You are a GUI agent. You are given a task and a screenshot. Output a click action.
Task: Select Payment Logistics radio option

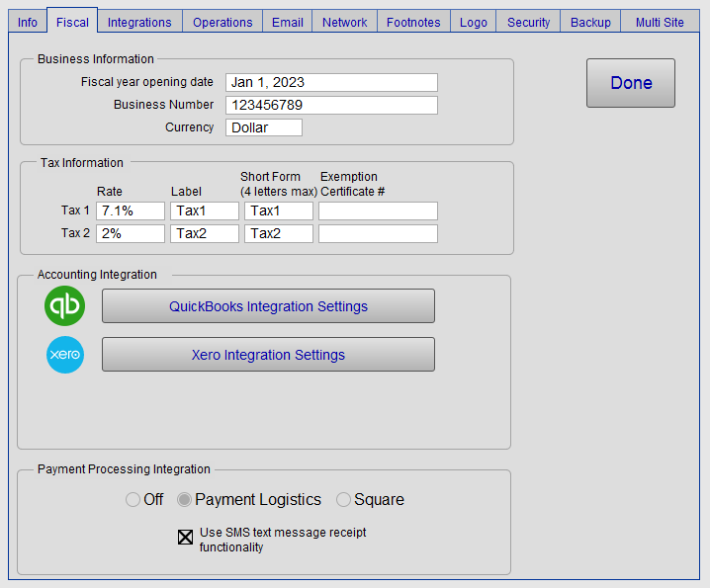click(185, 500)
